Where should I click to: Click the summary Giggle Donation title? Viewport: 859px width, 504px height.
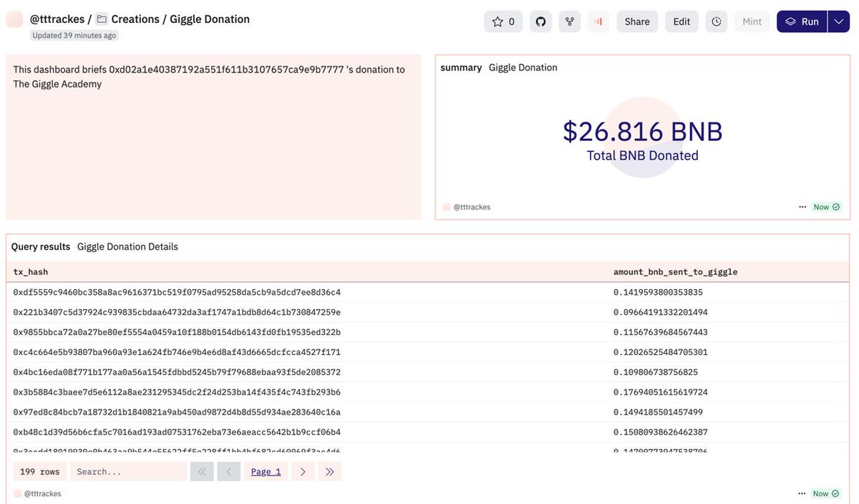point(523,67)
